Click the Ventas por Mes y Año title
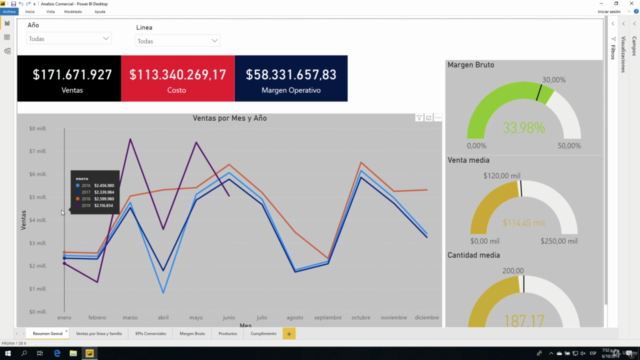The height and width of the screenshot is (360, 640). tap(230, 118)
